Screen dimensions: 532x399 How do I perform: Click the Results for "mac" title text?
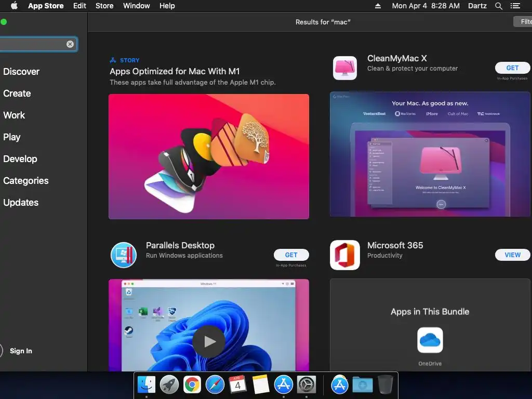pyautogui.click(x=323, y=22)
